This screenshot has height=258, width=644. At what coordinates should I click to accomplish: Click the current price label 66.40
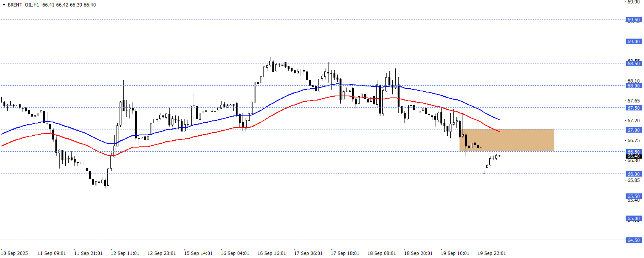pyautogui.click(x=633, y=156)
